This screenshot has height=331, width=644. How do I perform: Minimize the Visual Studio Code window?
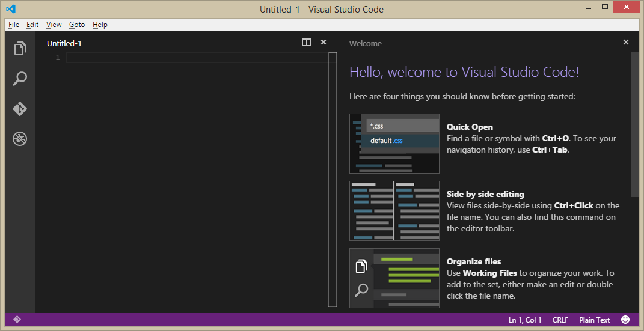coord(589,7)
